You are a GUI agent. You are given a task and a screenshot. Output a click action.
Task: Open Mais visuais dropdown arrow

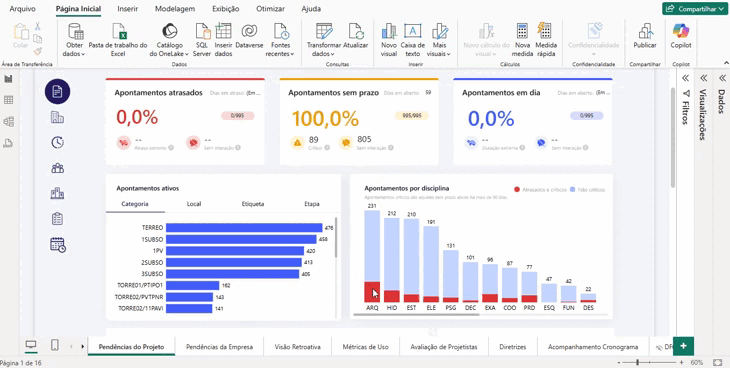(x=448, y=54)
